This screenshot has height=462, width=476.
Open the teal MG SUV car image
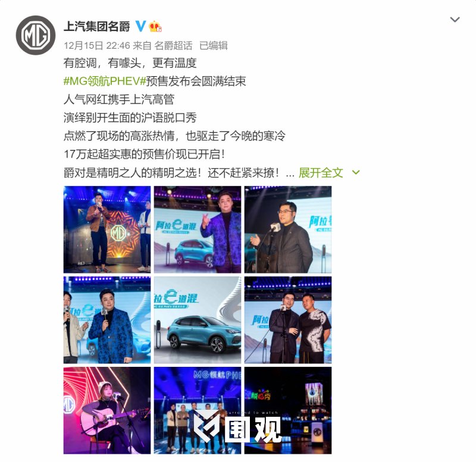click(x=198, y=320)
